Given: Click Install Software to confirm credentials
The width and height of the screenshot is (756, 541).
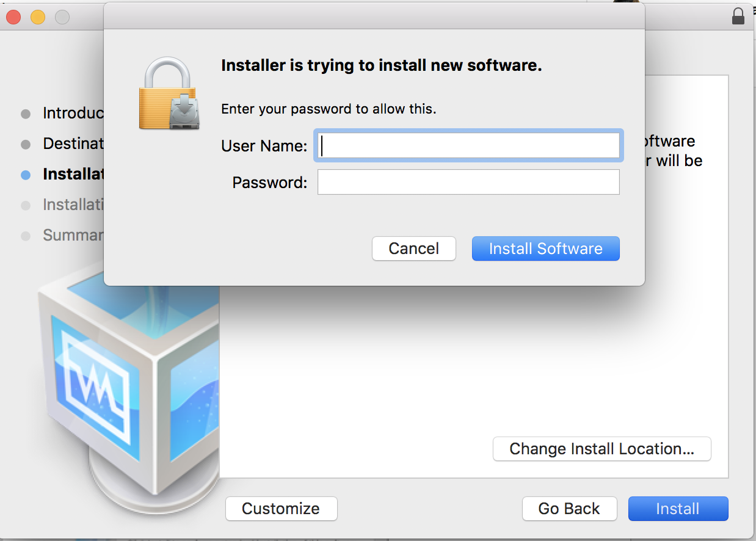Looking at the screenshot, I should coord(545,249).
